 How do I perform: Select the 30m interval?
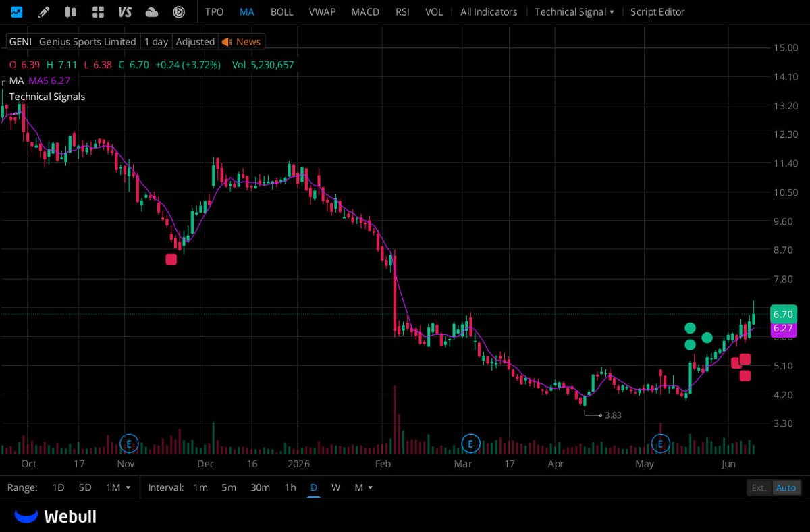tap(260, 487)
